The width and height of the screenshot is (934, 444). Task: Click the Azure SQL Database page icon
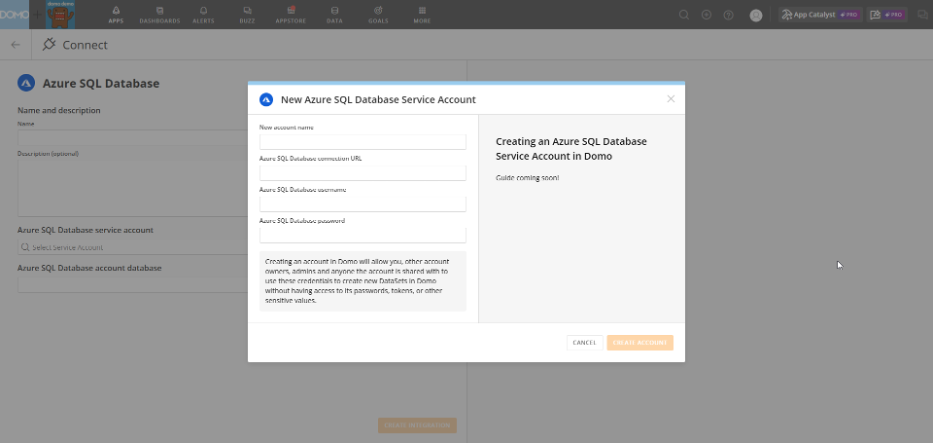pos(26,83)
